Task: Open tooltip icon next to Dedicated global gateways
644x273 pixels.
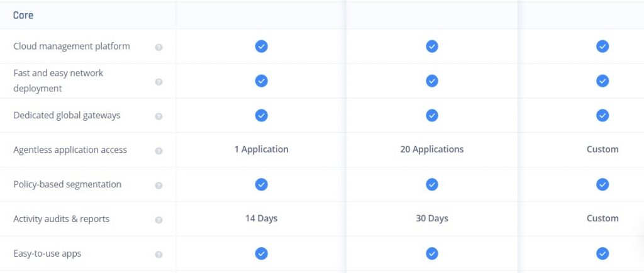Action: [x=158, y=116]
